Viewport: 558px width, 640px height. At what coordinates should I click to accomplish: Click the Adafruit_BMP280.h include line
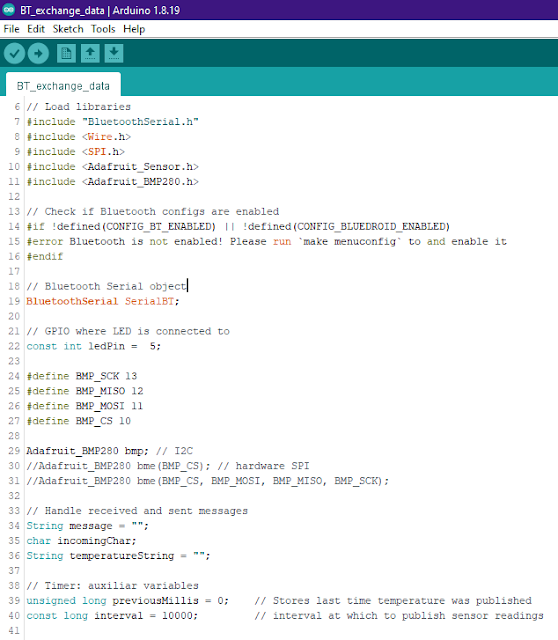click(x=112, y=182)
